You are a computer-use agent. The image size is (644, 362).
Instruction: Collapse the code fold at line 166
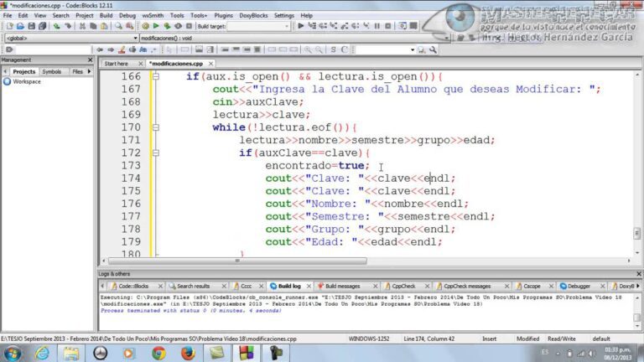[156, 76]
